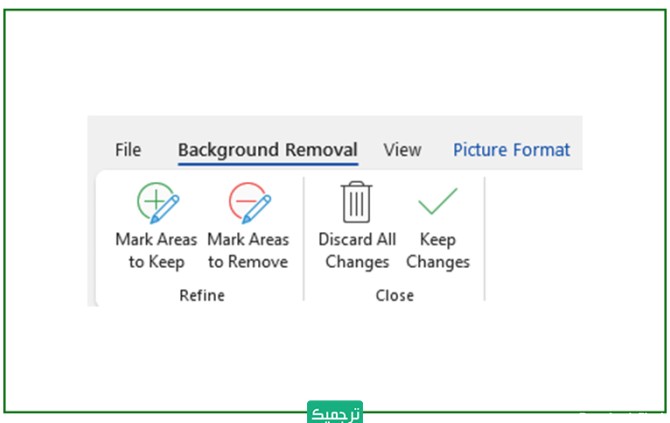Click the red minus circle on the Remove tool
This screenshot has height=423, width=670.
click(x=243, y=201)
